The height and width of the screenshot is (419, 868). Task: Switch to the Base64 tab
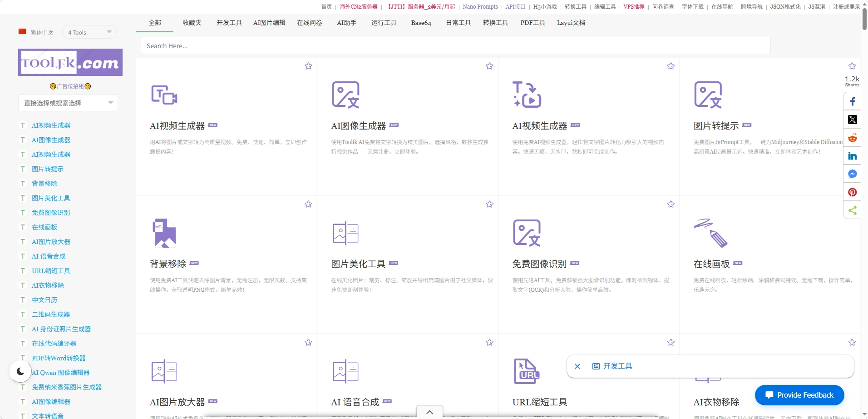click(x=421, y=23)
